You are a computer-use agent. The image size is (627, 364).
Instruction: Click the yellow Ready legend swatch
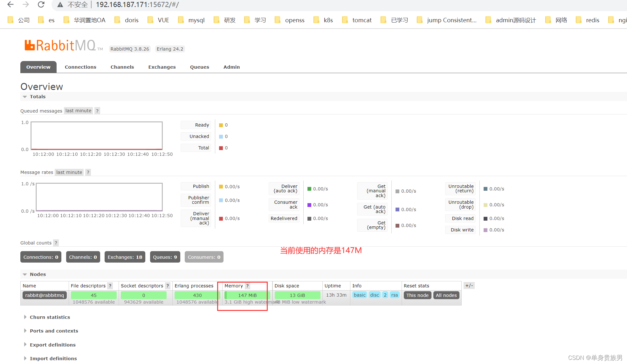click(x=221, y=125)
